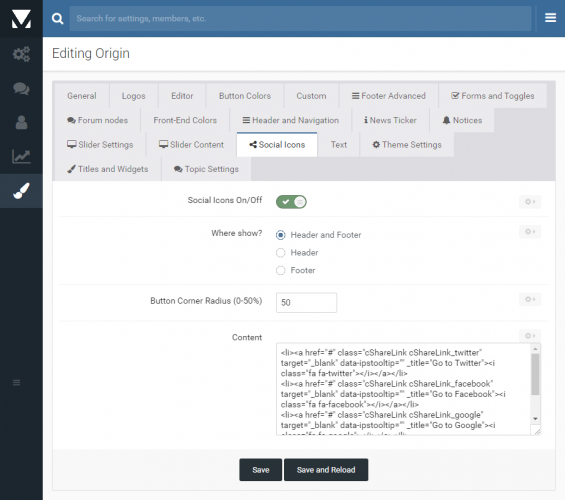Viewport: 565px width, 500px height.
Task: Switch to the Theme Settings tab
Action: (407, 145)
